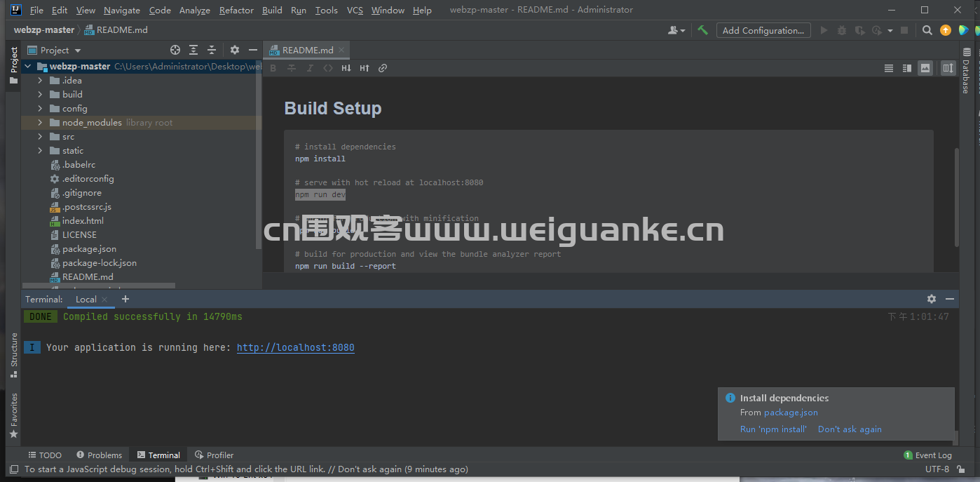The height and width of the screenshot is (482, 980).
Task: Click Collapse All icon in Project panel
Action: pos(212,50)
